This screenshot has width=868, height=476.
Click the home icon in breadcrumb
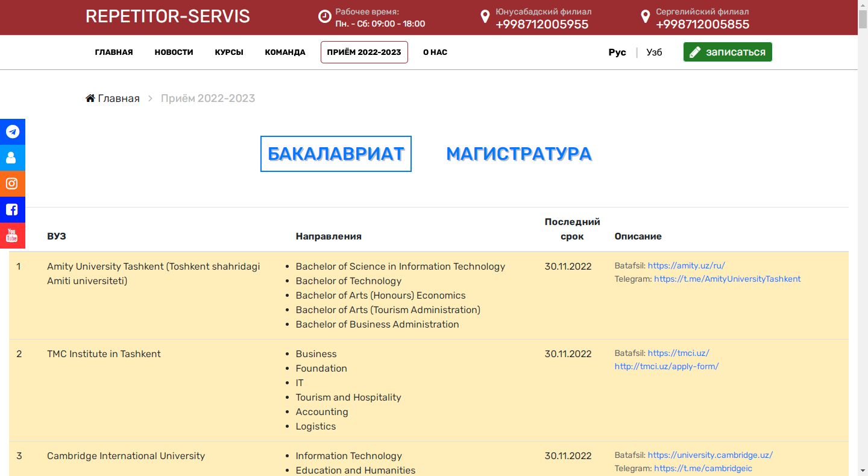[x=90, y=98]
